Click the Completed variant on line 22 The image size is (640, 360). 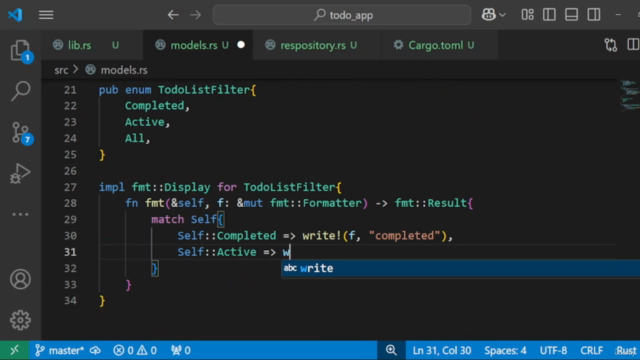coord(154,106)
